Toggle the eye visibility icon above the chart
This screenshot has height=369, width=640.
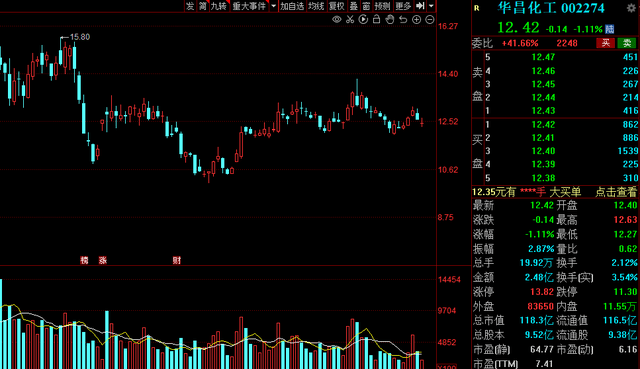click(336, 19)
